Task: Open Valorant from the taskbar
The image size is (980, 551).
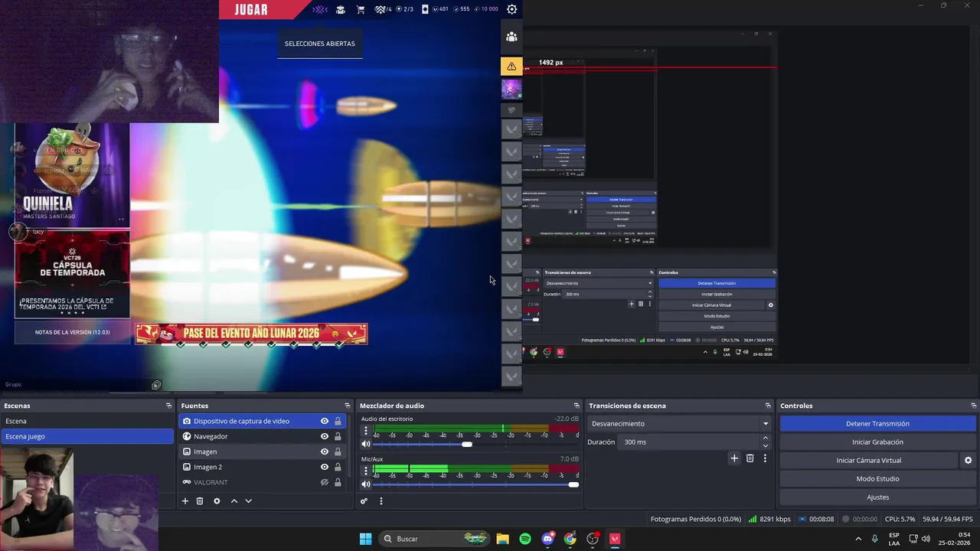Action: click(615, 539)
